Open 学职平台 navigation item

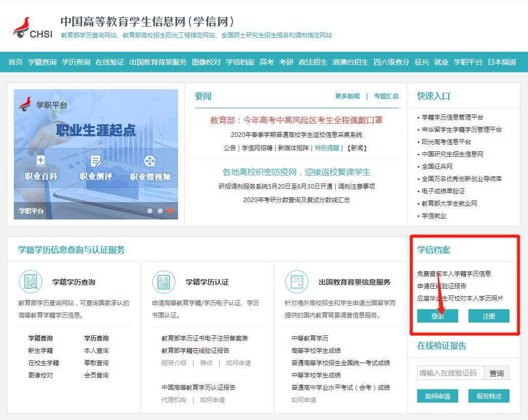(468, 62)
